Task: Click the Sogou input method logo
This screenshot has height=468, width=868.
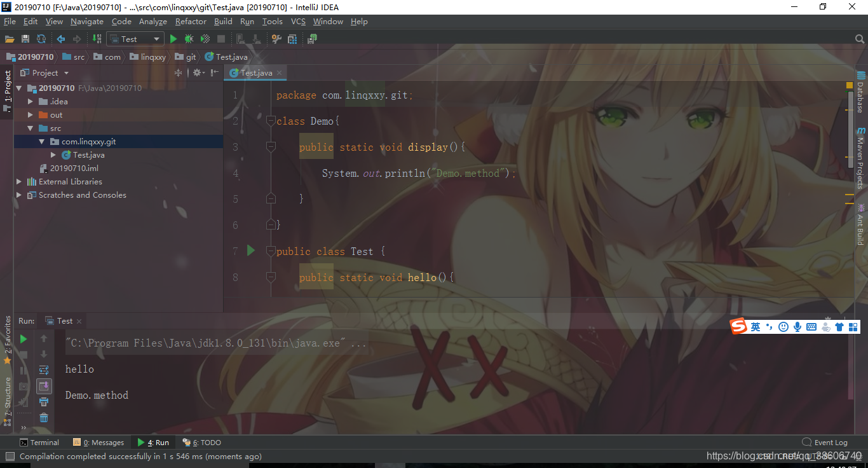Action: coord(738,326)
